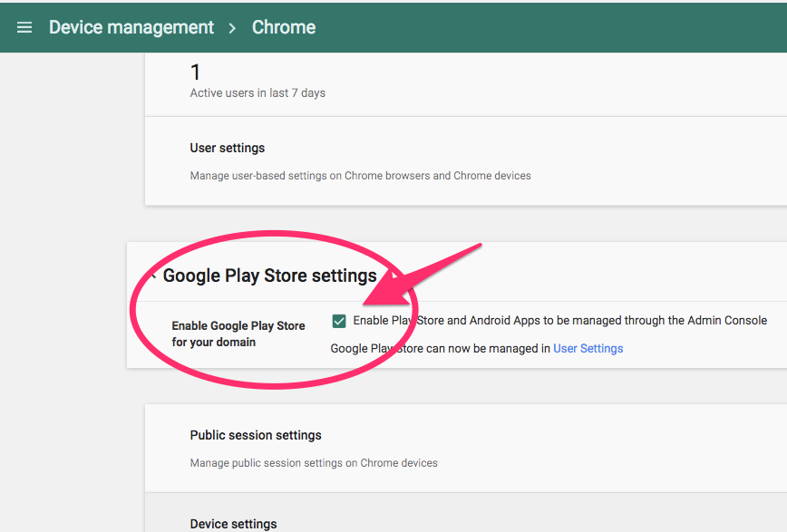This screenshot has height=532, width=787.
Task: Click the active users count '1'
Action: 195,73
